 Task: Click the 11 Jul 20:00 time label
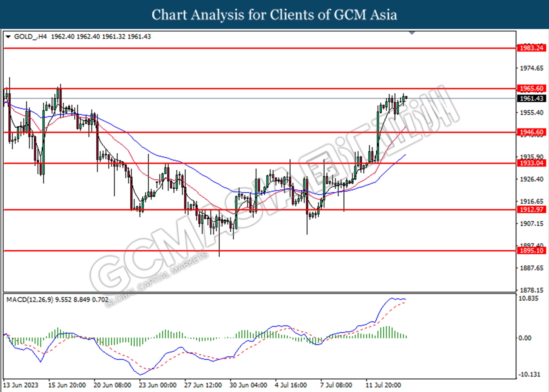(383, 385)
